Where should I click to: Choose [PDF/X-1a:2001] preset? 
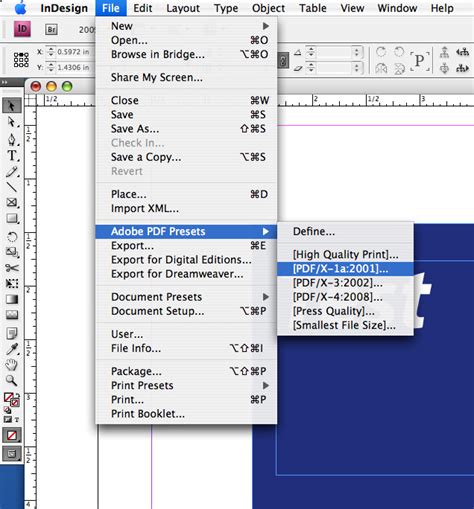pos(345,269)
